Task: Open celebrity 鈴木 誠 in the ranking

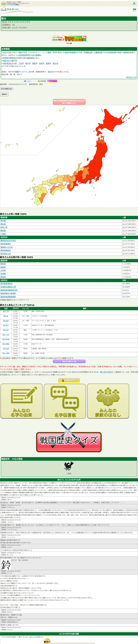Action: [6, 316]
